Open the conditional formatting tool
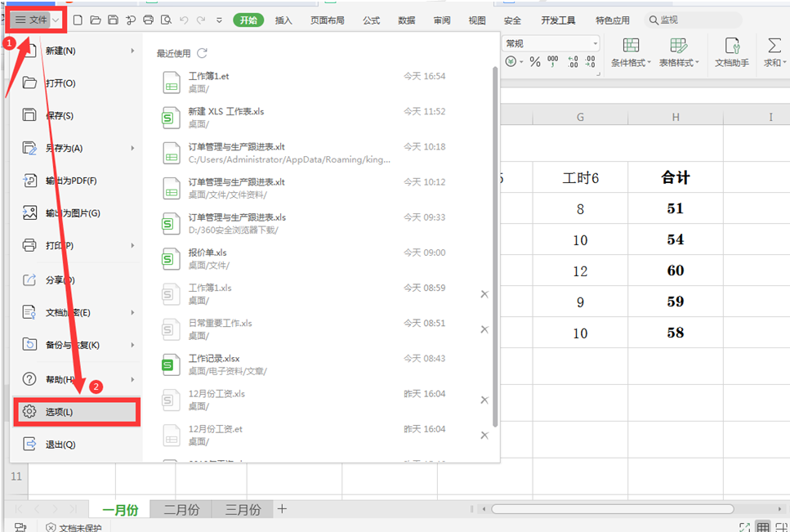Viewport: 790px width, 532px height. pos(631,52)
